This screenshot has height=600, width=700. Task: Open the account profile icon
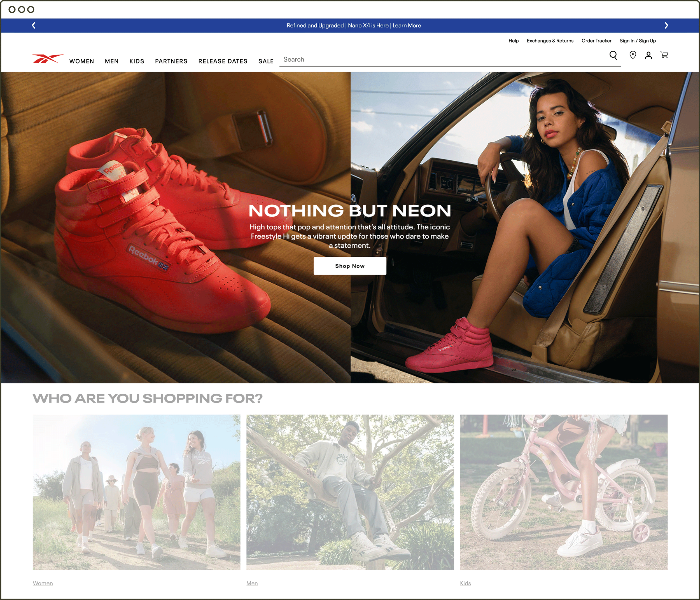[x=648, y=55]
